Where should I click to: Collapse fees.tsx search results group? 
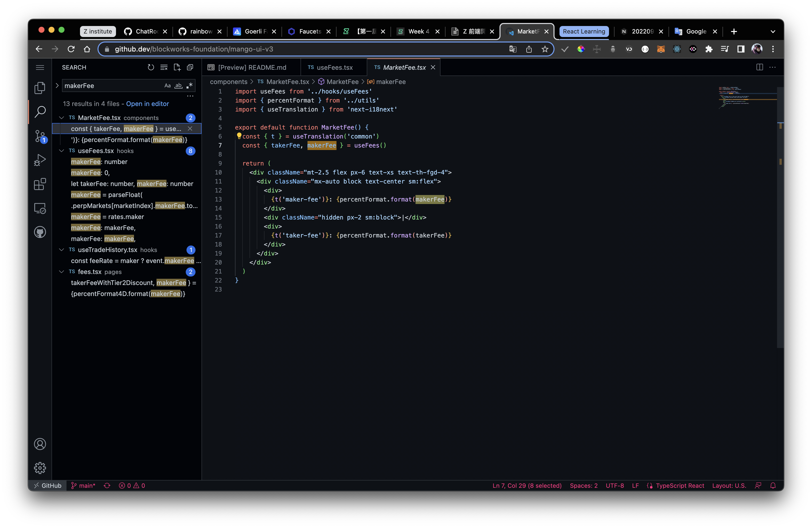61,272
